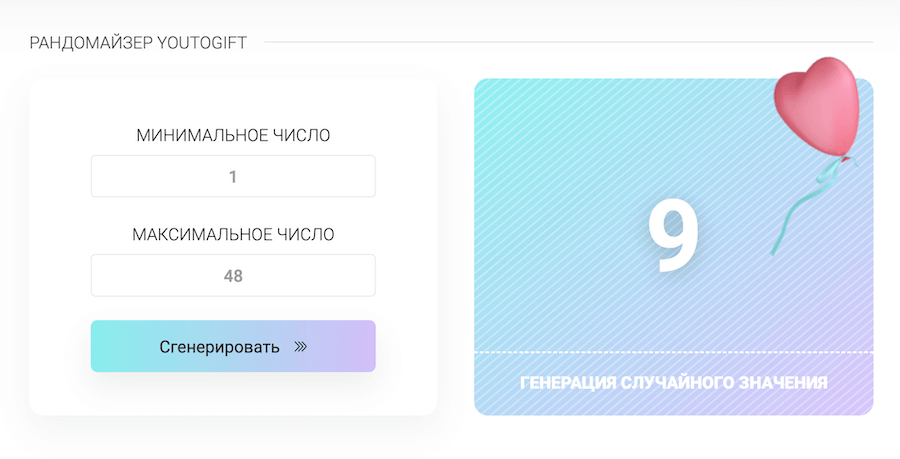Viewport: 900px width, 459px height.
Task: Click the horizontal rule beside the heading
Action: [568, 42]
